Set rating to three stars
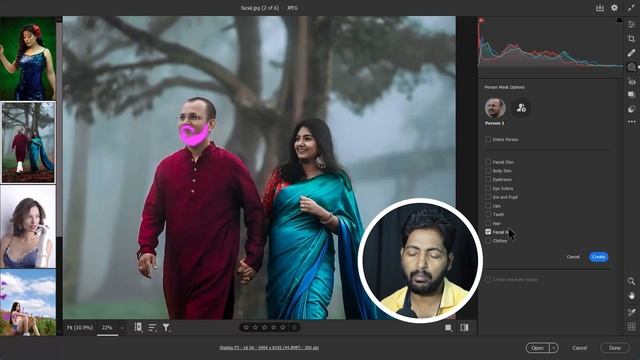Screen dimensions: 640x360 pyautogui.click(x=264, y=327)
